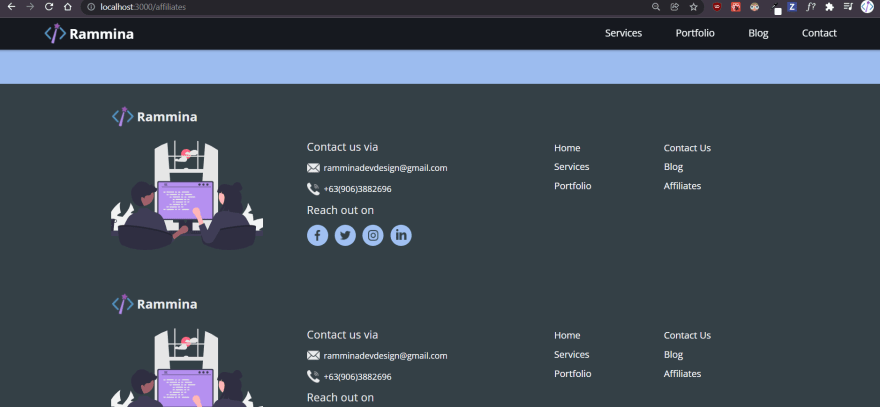Open the red shield extension icon

click(x=717, y=7)
